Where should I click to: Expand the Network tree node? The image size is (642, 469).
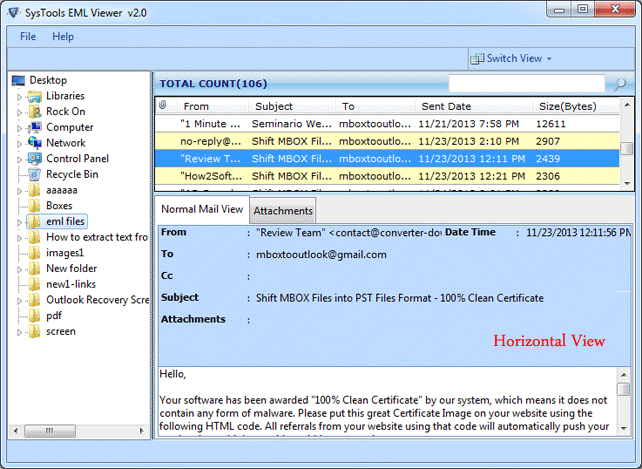[19, 144]
